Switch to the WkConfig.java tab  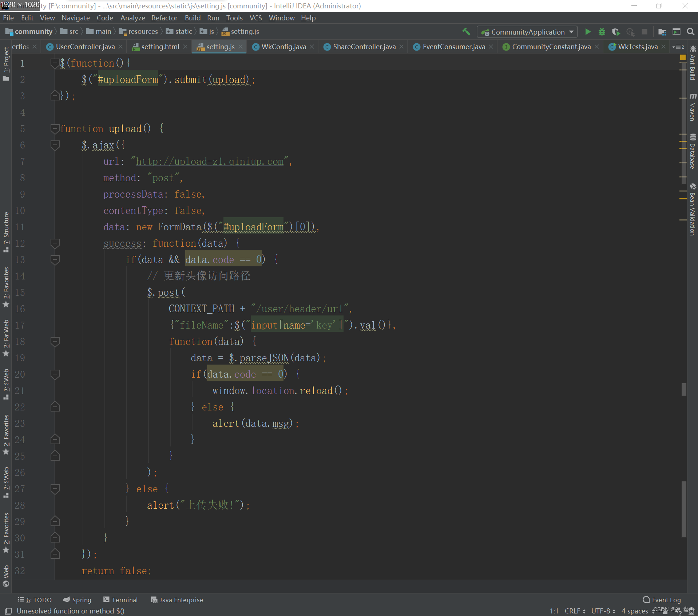click(283, 47)
